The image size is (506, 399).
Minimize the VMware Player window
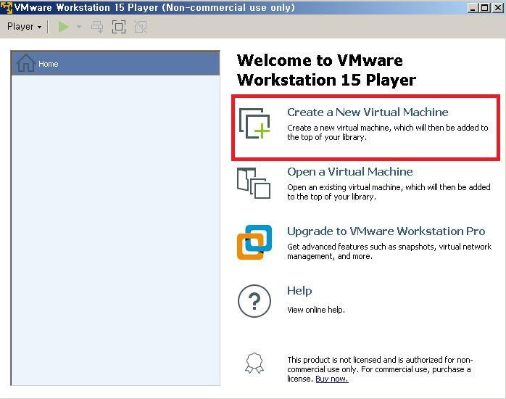coord(472,7)
